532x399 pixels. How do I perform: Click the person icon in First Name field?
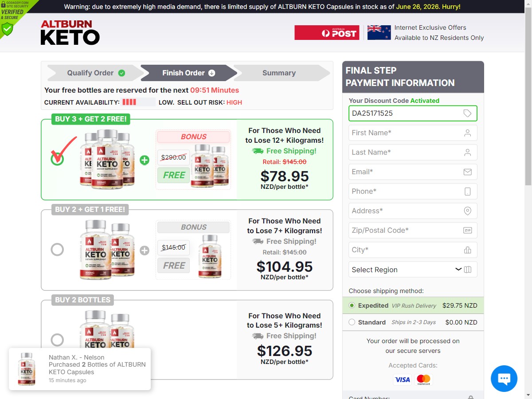click(467, 133)
